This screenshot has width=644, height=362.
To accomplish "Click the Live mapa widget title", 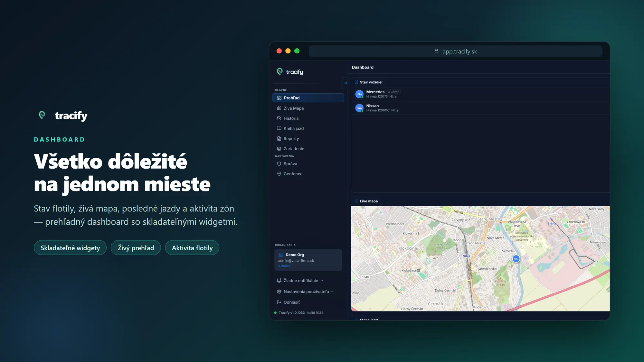I will click(x=369, y=201).
